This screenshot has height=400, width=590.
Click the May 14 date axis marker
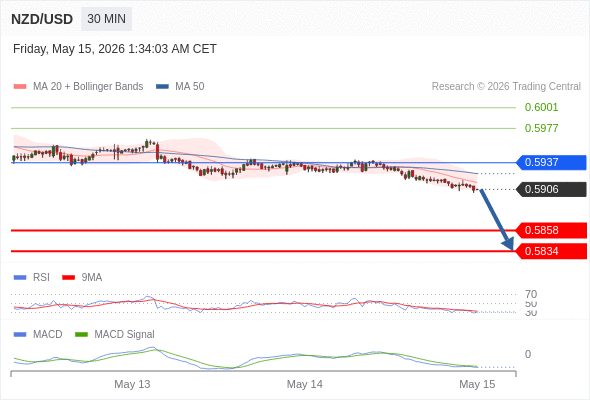pos(304,384)
